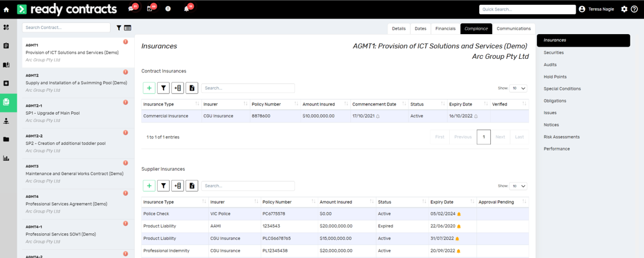Image resolution: width=644 pixels, height=258 pixels.
Task: Filter the Supplier Insurances table
Action: tap(164, 186)
